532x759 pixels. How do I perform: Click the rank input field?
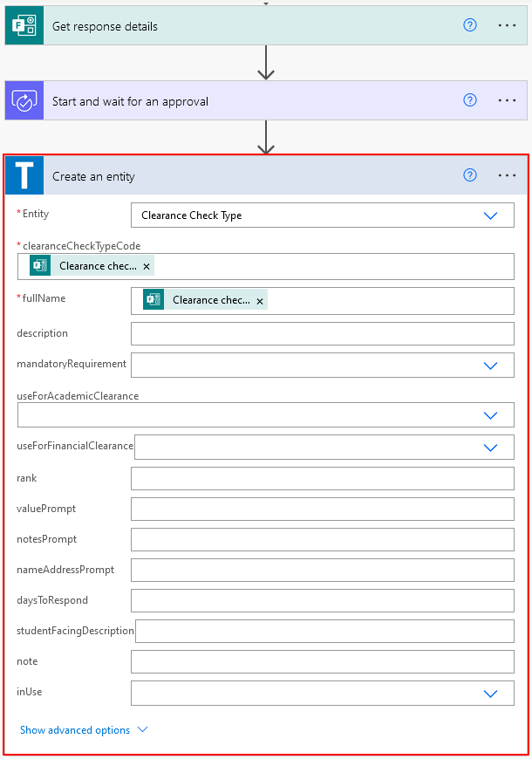[323, 479]
